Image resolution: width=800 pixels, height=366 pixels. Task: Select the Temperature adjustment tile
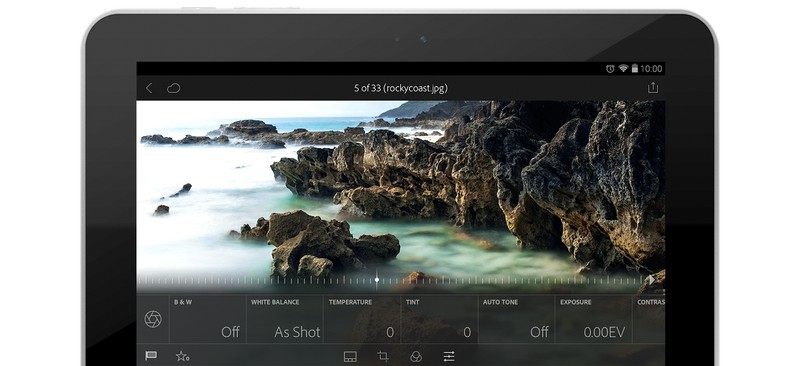click(x=362, y=320)
